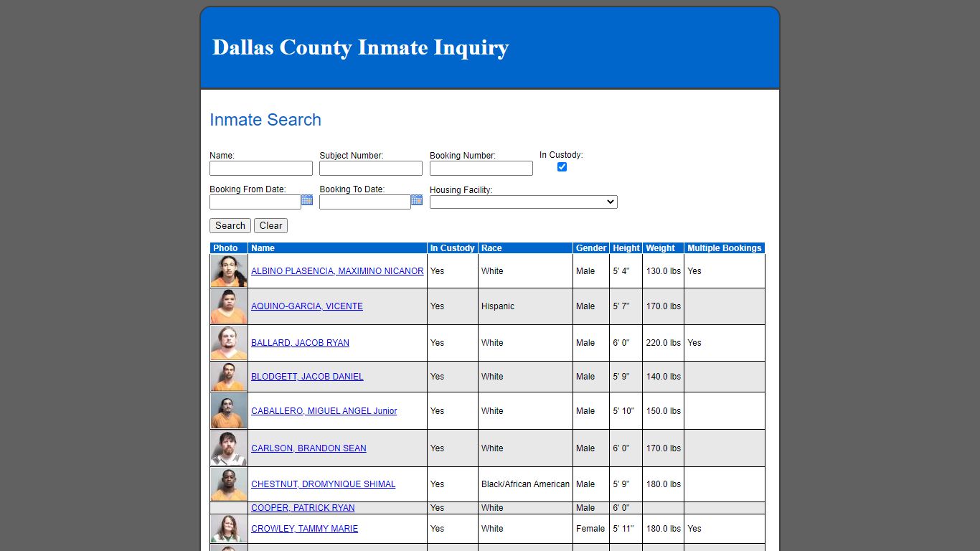This screenshot has width=980, height=551.
Task: Open CROWLEY, TAMMY MARIE inmate link
Action: [x=304, y=529]
